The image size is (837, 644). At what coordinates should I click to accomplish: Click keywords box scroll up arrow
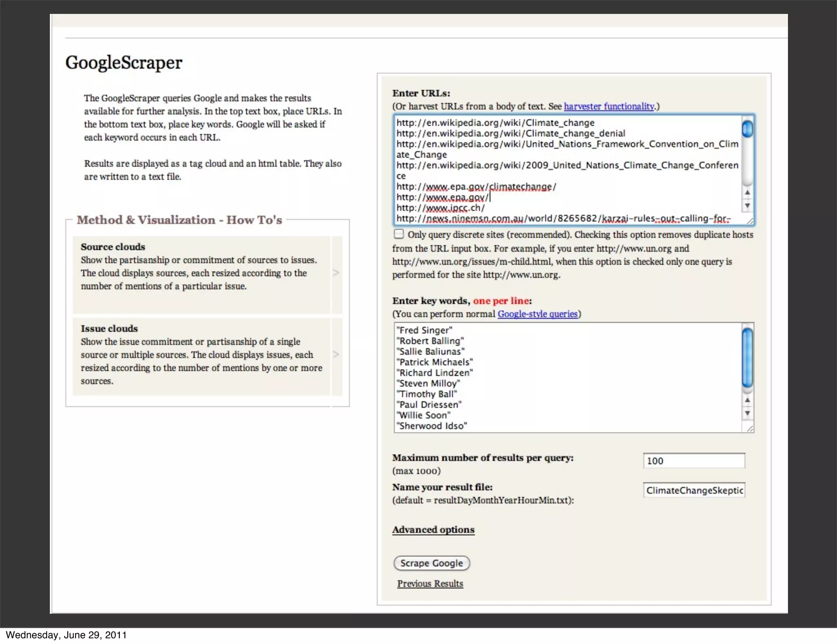[x=747, y=400]
